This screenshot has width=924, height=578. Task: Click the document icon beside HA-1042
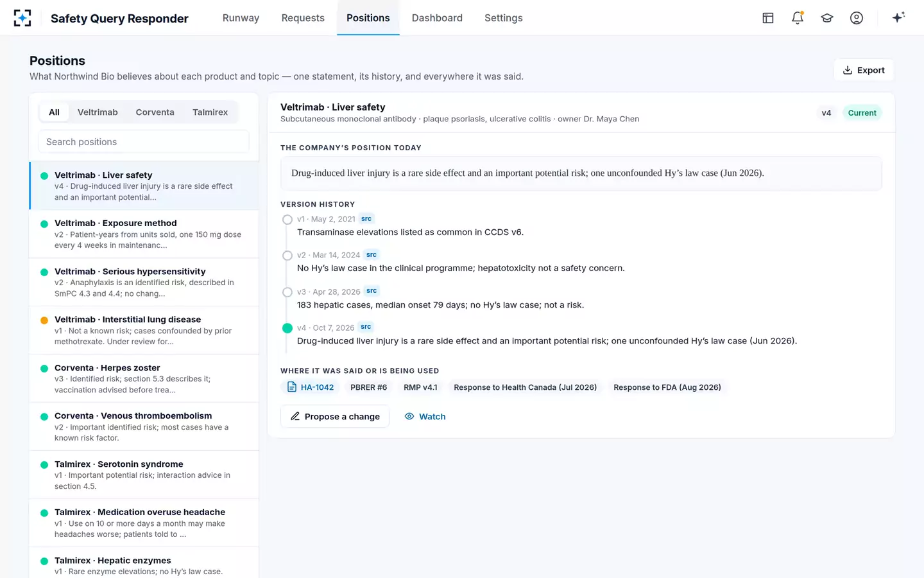(x=292, y=387)
